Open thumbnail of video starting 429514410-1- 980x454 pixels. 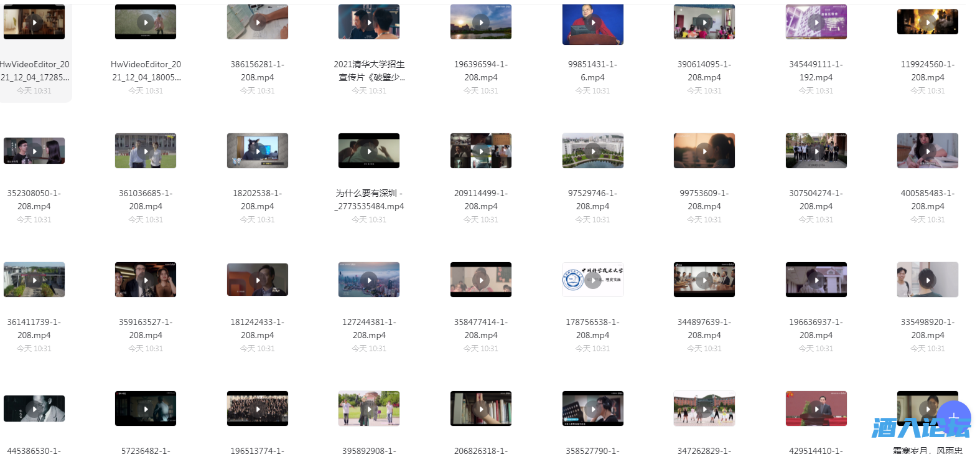(x=816, y=409)
